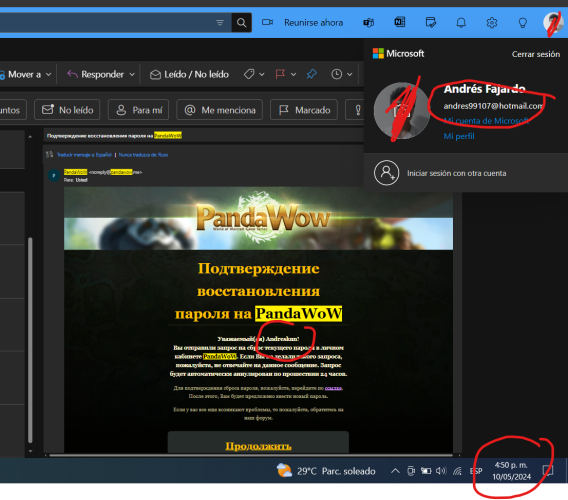Open notifications bell
568x500 pixels.
point(461,23)
